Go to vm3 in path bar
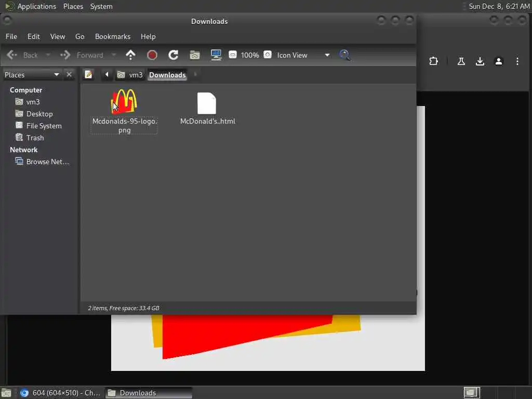The height and width of the screenshot is (399, 532). point(130,75)
